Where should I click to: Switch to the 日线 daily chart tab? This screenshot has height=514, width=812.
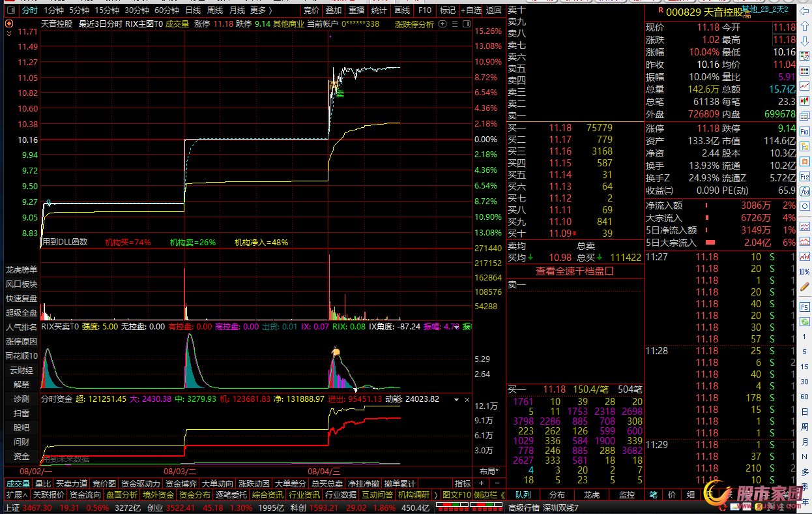pos(193,10)
